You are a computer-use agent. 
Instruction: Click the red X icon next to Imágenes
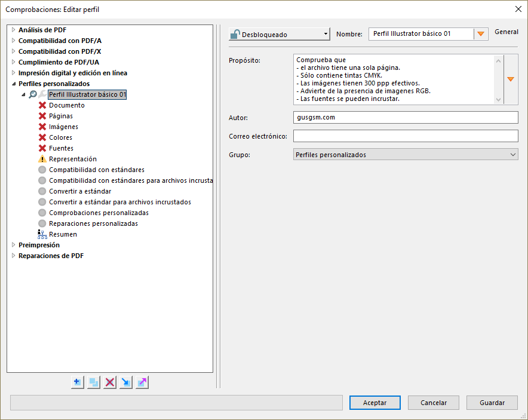point(42,127)
